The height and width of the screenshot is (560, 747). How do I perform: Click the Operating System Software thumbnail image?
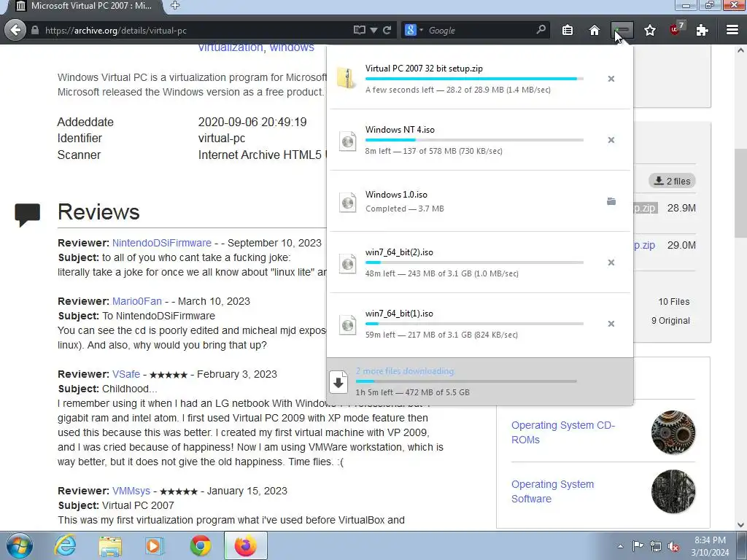click(673, 491)
